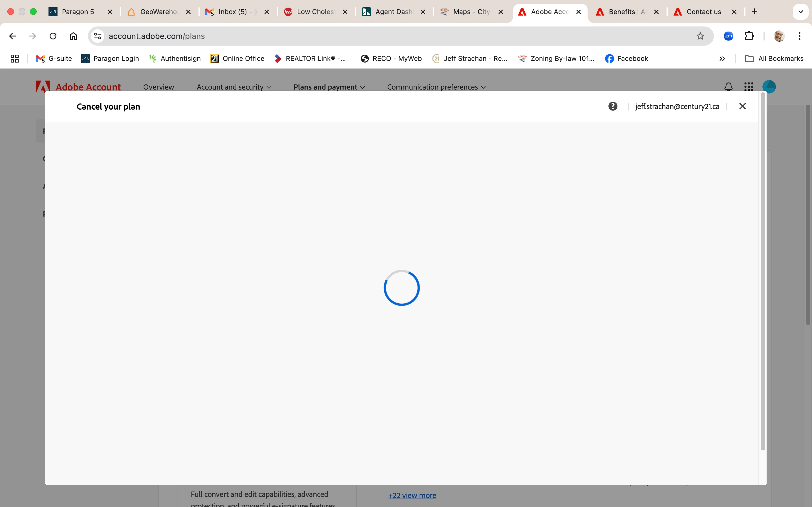
Task: Open the Facebook bookmark
Action: [626, 59]
